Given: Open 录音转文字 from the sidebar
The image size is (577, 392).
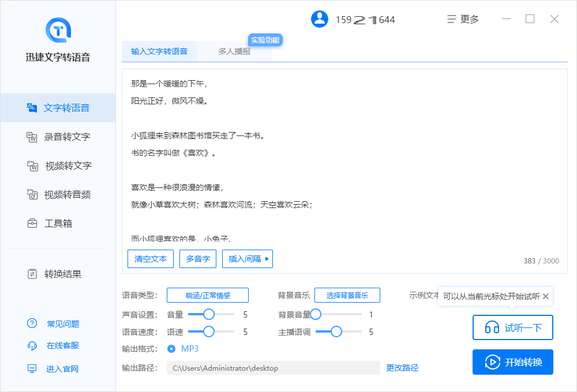Looking at the screenshot, I should tap(58, 137).
